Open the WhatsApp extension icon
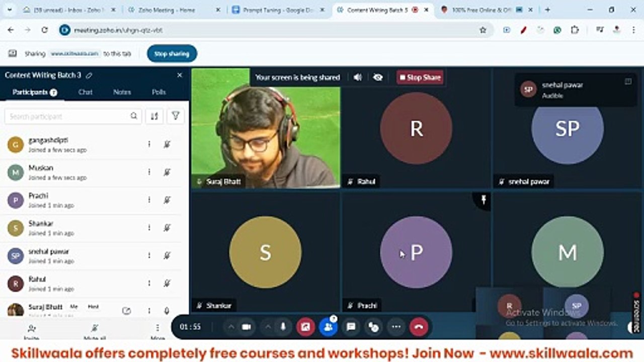644x362 pixels. 557,30
